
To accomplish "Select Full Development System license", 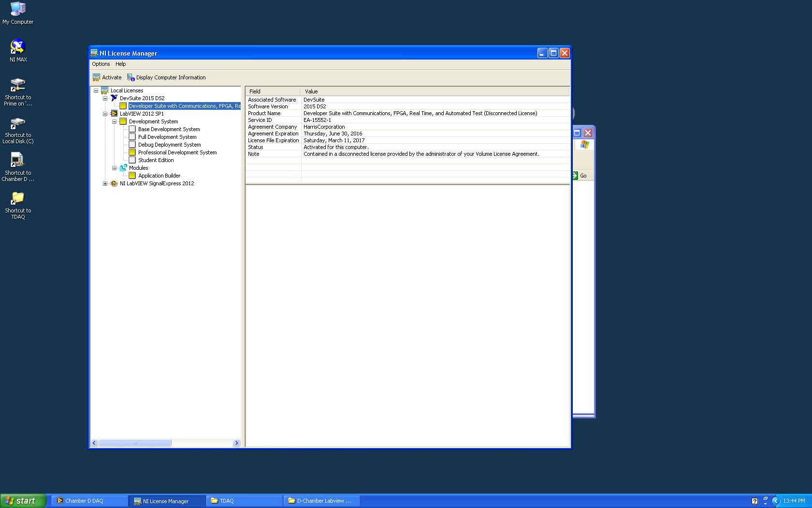I will pyautogui.click(x=167, y=137).
